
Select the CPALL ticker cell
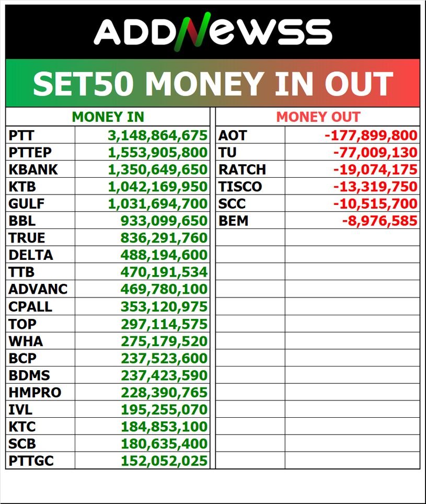pyautogui.click(x=30, y=306)
